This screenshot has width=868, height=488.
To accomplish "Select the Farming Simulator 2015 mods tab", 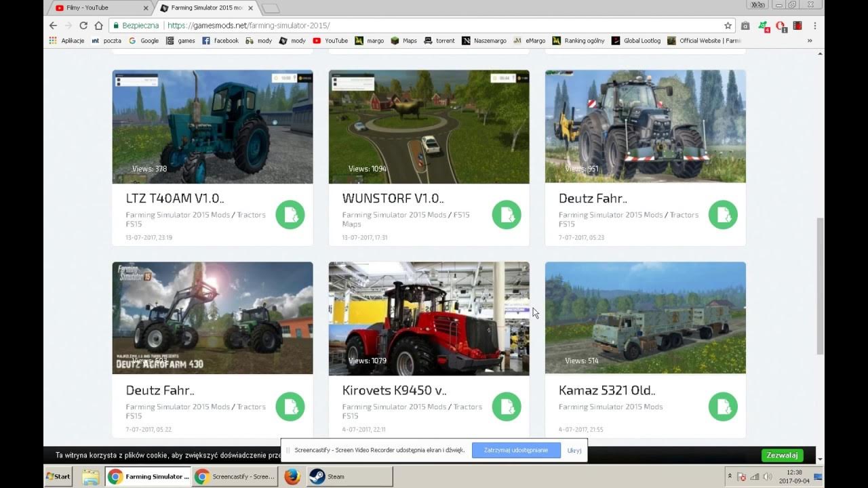I will (207, 8).
